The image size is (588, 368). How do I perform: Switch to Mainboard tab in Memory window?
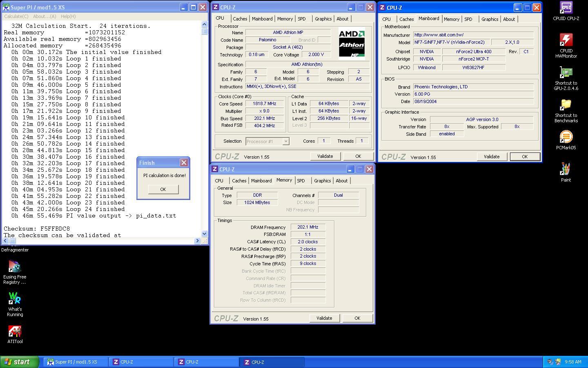(x=261, y=181)
